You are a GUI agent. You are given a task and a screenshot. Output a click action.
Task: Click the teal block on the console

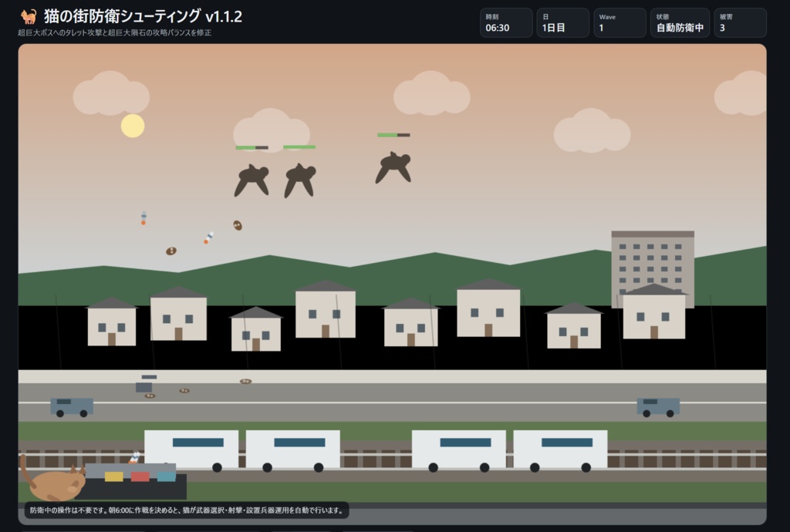167,476
